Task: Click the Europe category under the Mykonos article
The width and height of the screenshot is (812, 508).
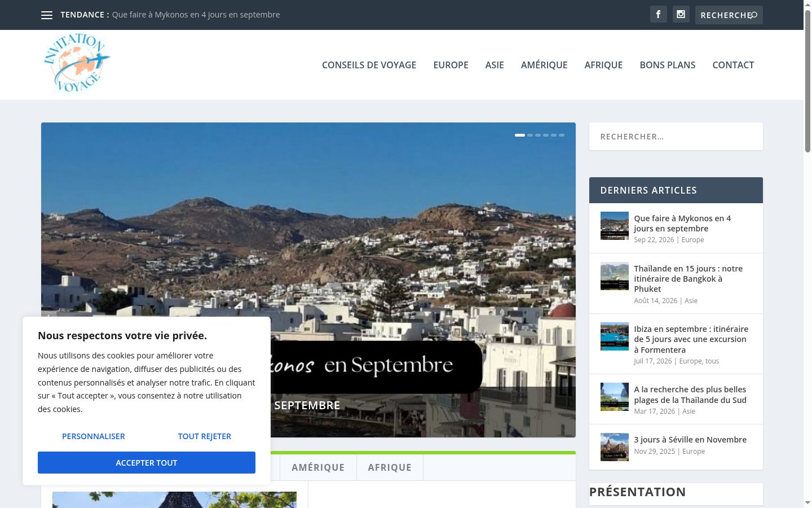Action: click(692, 240)
